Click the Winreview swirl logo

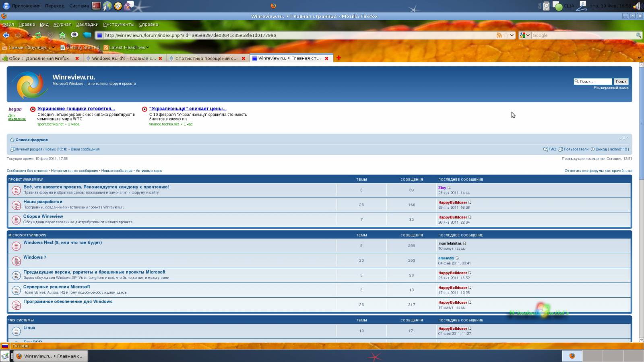29,85
